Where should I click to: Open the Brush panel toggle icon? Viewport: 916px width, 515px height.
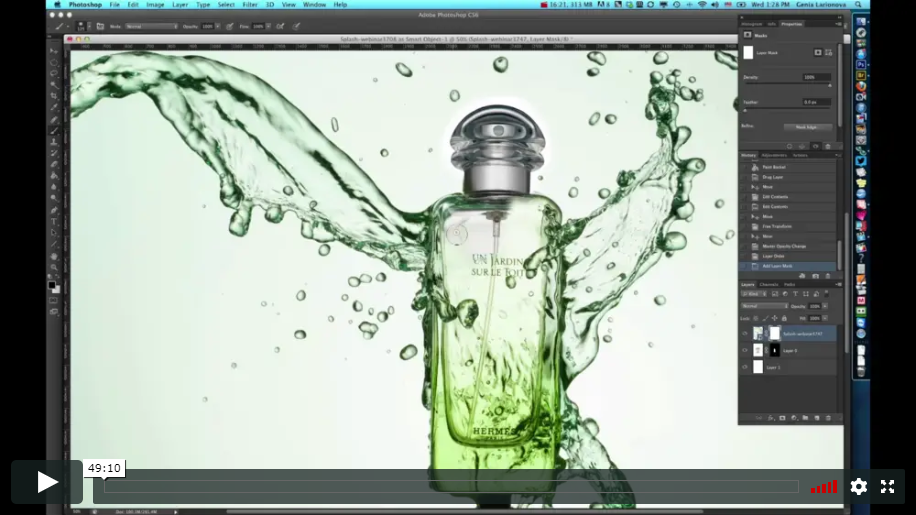point(100,26)
